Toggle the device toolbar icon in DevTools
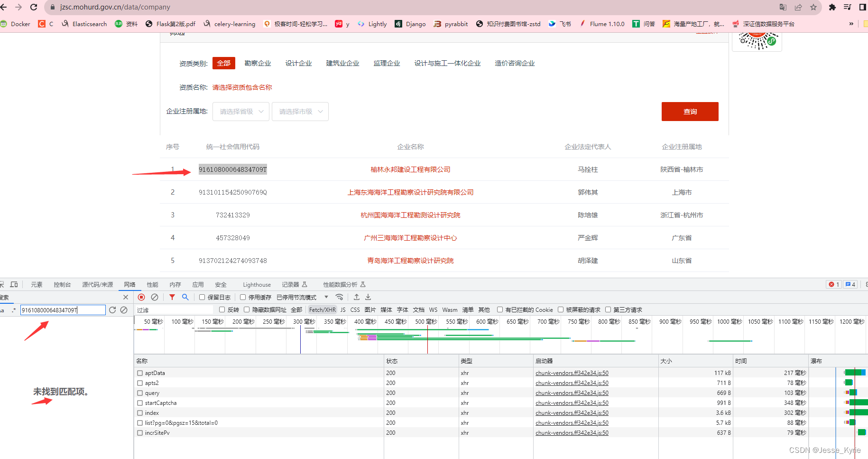Viewport: 868px width, 459px height. [14, 284]
